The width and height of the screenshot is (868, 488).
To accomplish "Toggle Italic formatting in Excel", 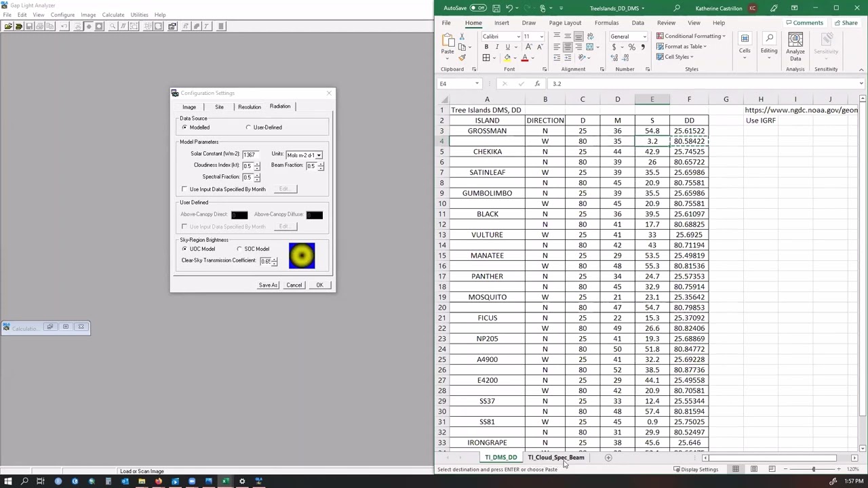I will click(496, 47).
